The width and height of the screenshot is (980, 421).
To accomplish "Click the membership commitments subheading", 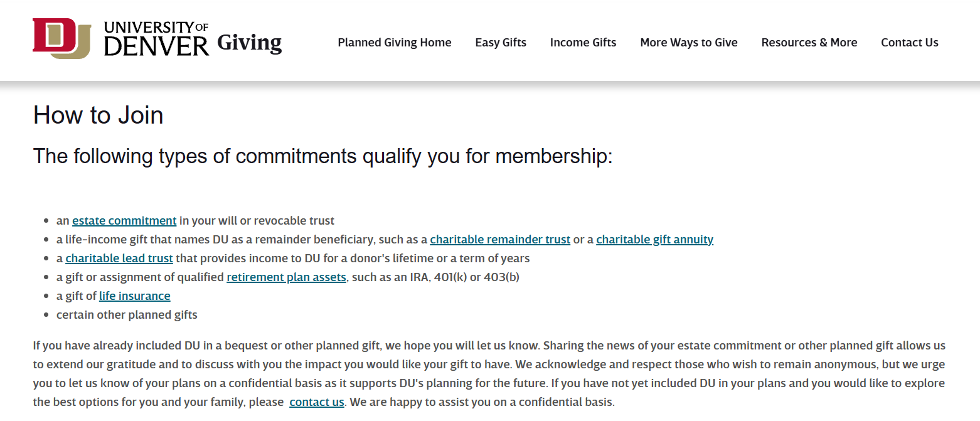I will [322, 156].
